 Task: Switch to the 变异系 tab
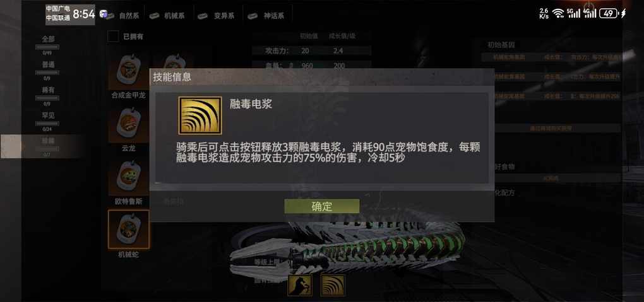[217, 16]
